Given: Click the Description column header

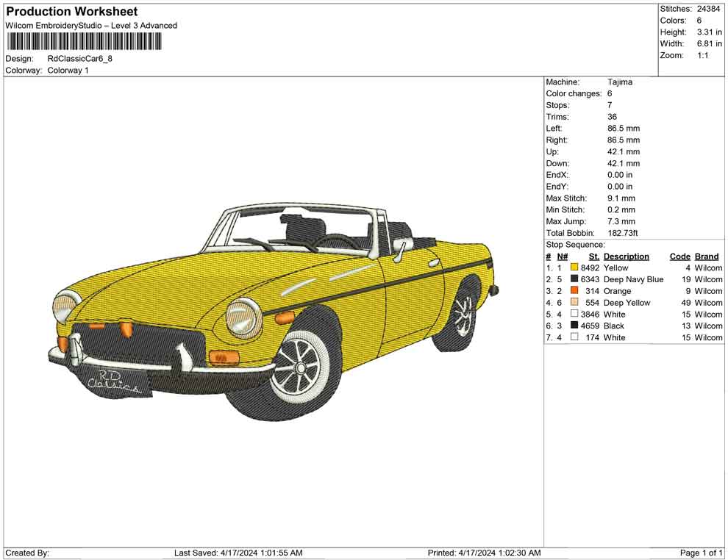Looking at the screenshot, I should click(x=627, y=256).
